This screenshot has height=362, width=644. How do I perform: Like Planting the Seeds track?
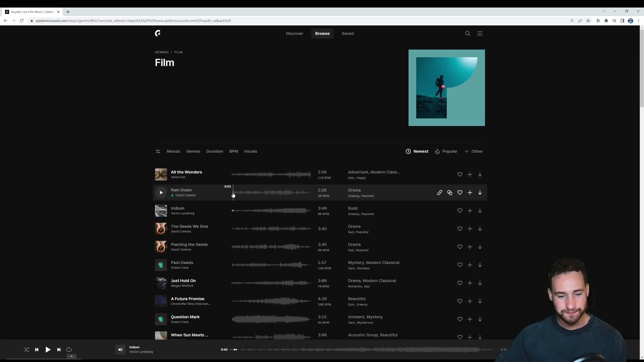(460, 247)
